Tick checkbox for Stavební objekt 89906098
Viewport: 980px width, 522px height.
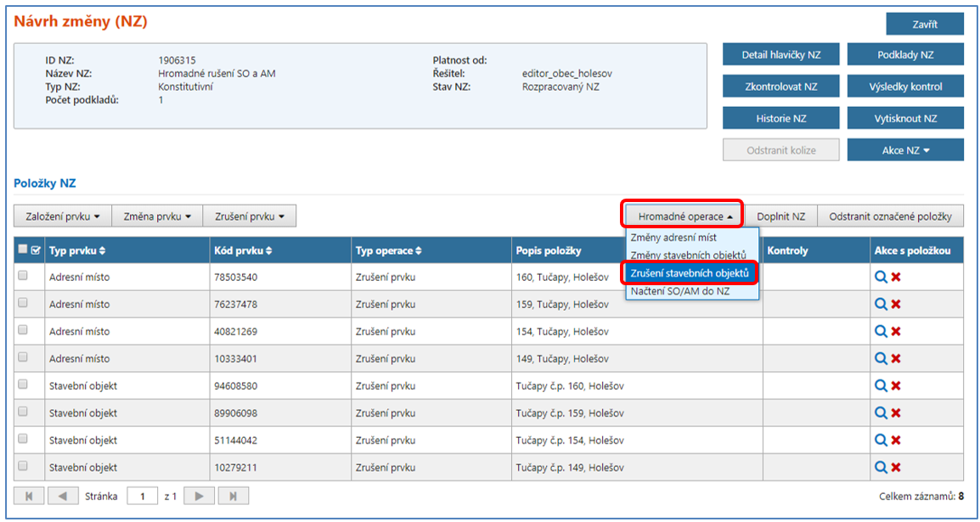click(x=23, y=412)
